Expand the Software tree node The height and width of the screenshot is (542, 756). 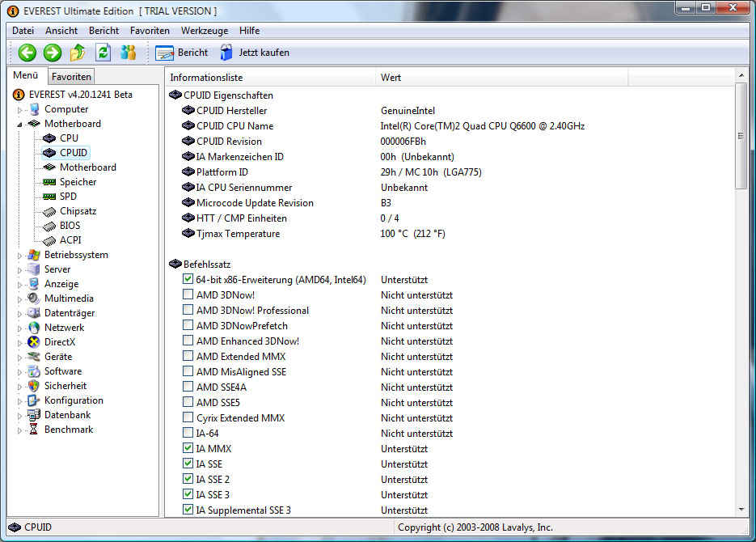click(19, 372)
